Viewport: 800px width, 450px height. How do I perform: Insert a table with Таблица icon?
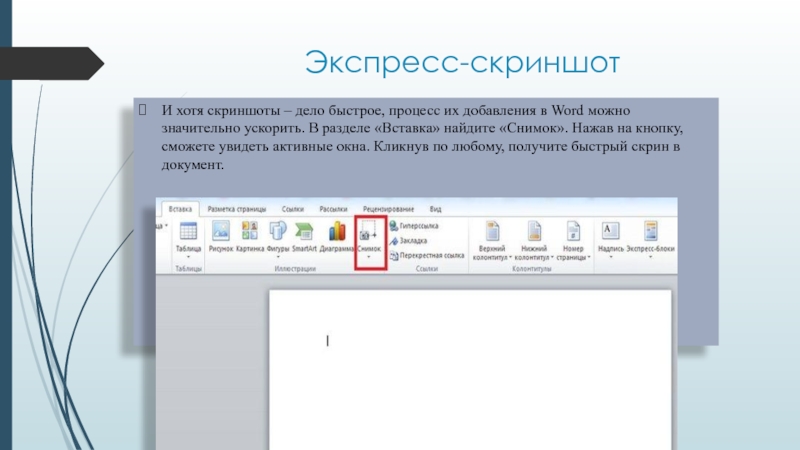(188, 231)
